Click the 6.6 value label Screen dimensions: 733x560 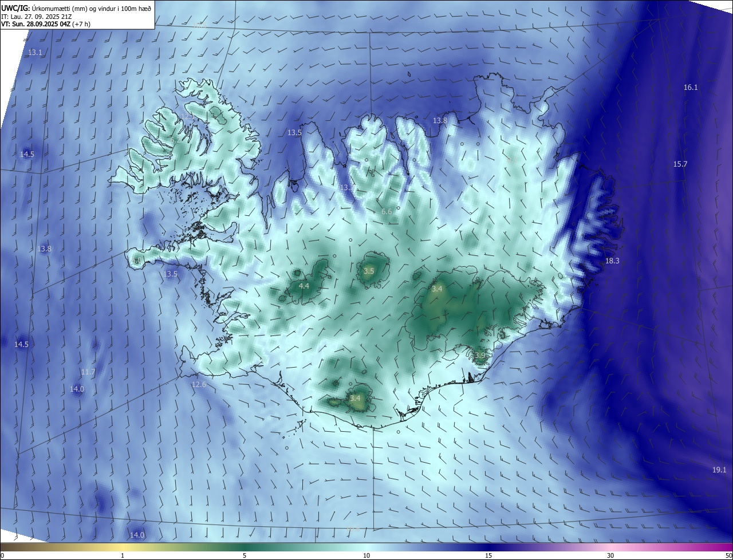click(x=387, y=212)
